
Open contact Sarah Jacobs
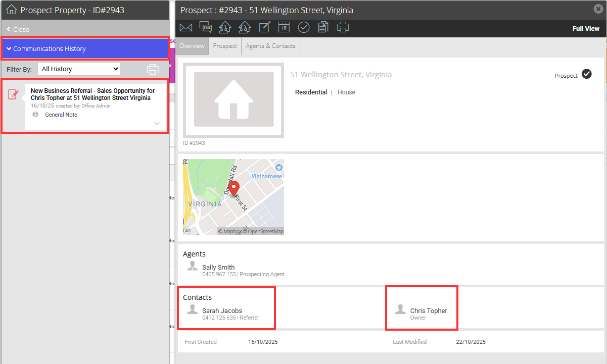[x=222, y=310]
